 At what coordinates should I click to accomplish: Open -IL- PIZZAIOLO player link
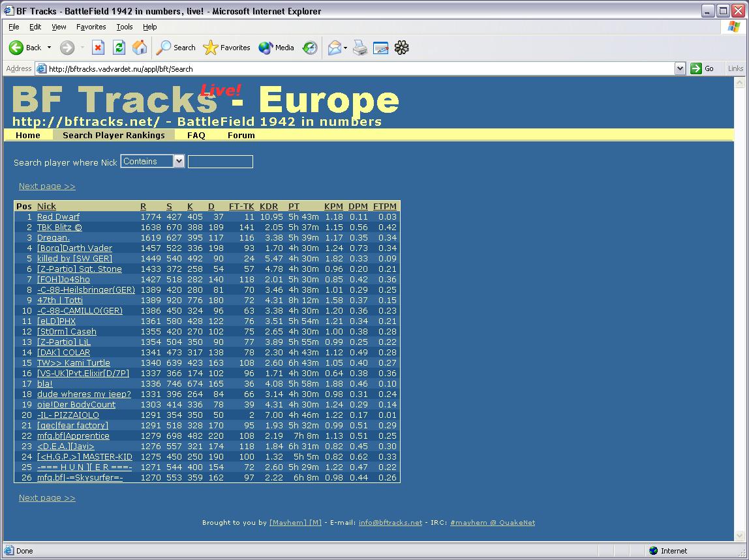point(68,415)
